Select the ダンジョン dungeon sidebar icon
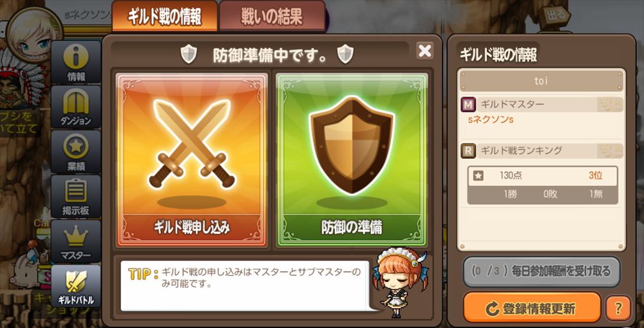644x328 pixels. pyautogui.click(x=75, y=107)
